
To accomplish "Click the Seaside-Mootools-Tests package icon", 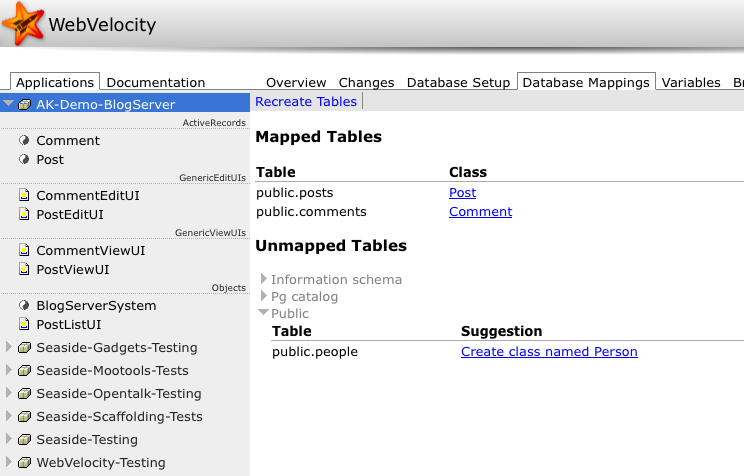I will 25,371.
